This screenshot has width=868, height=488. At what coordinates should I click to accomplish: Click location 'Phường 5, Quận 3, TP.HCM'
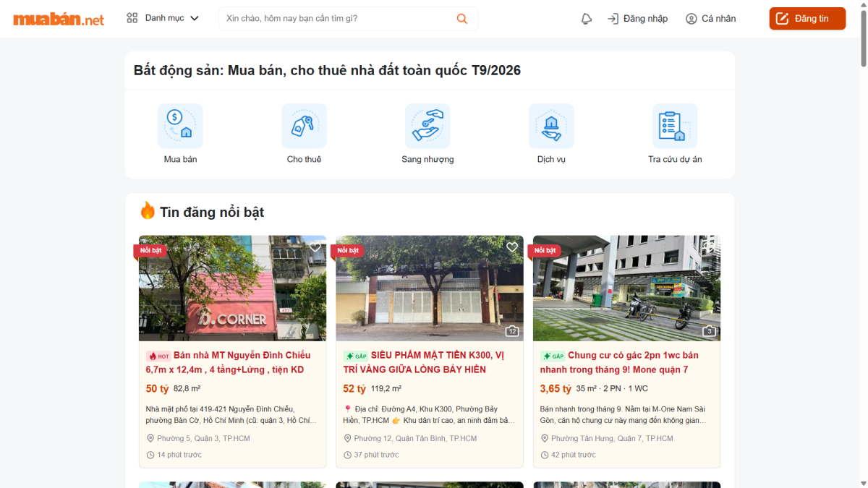(203, 438)
